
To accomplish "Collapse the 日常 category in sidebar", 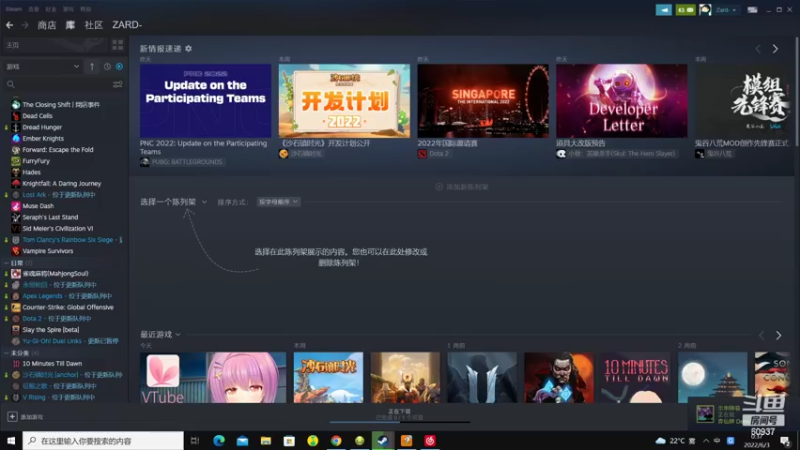I will point(7,263).
